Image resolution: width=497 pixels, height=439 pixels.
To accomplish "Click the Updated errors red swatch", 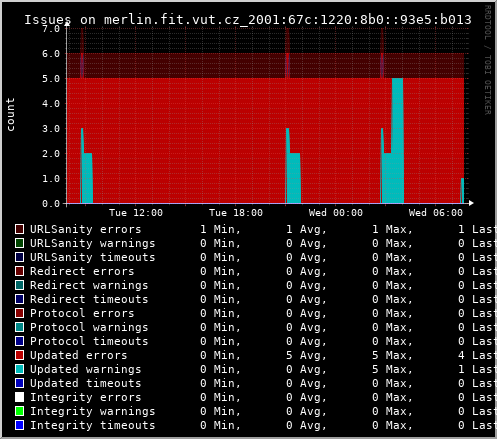I will click(x=19, y=355).
